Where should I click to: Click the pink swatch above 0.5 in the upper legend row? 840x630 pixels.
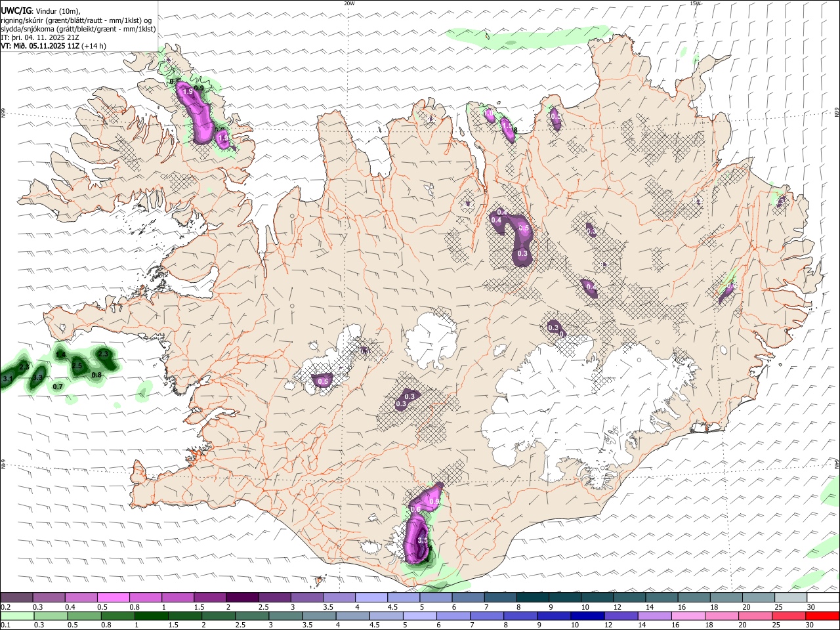click(x=114, y=597)
